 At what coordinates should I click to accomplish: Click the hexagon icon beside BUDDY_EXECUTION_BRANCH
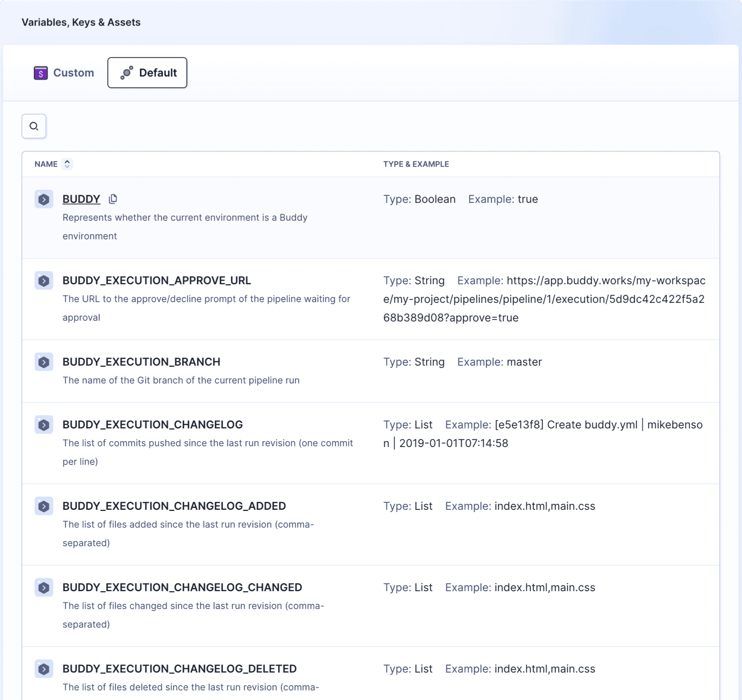pos(44,362)
